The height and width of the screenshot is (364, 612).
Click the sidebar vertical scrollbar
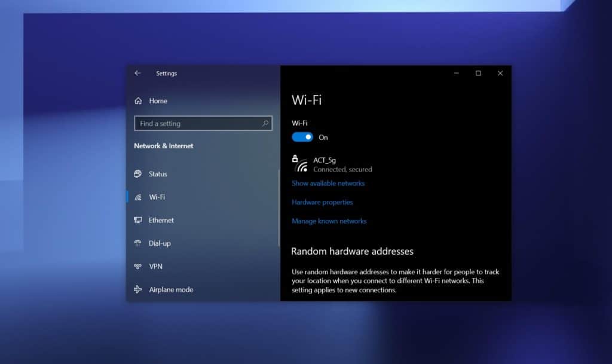click(279, 209)
